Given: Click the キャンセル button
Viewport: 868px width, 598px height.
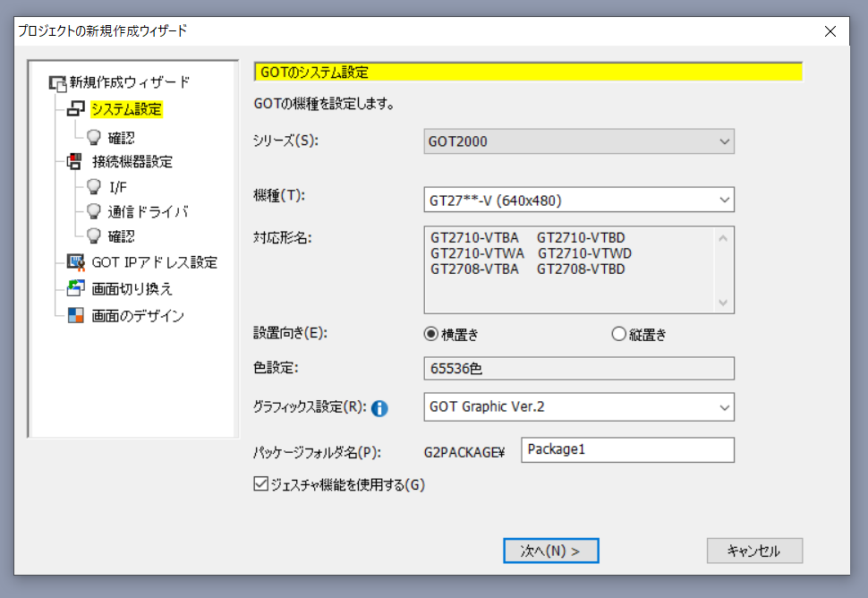Looking at the screenshot, I should coord(754,551).
